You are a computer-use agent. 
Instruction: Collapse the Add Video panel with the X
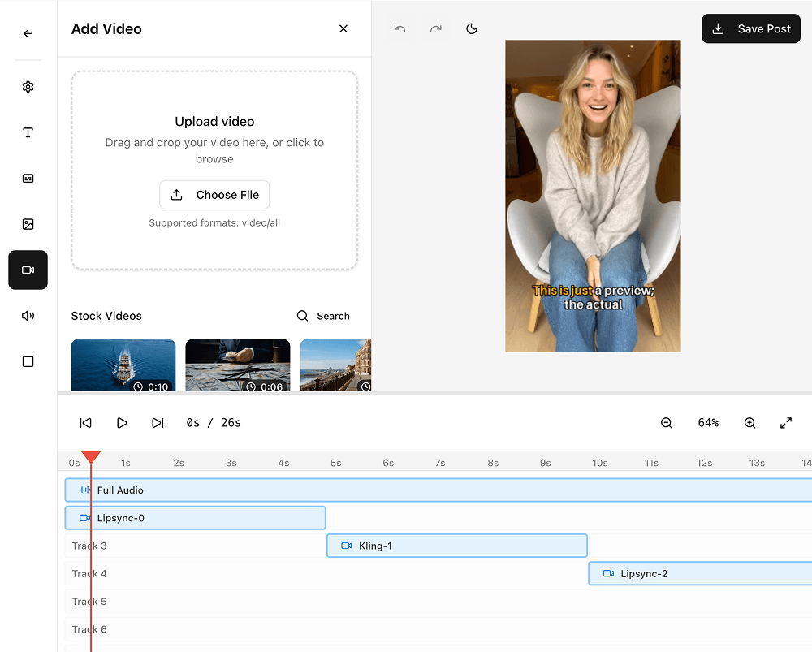coord(343,28)
